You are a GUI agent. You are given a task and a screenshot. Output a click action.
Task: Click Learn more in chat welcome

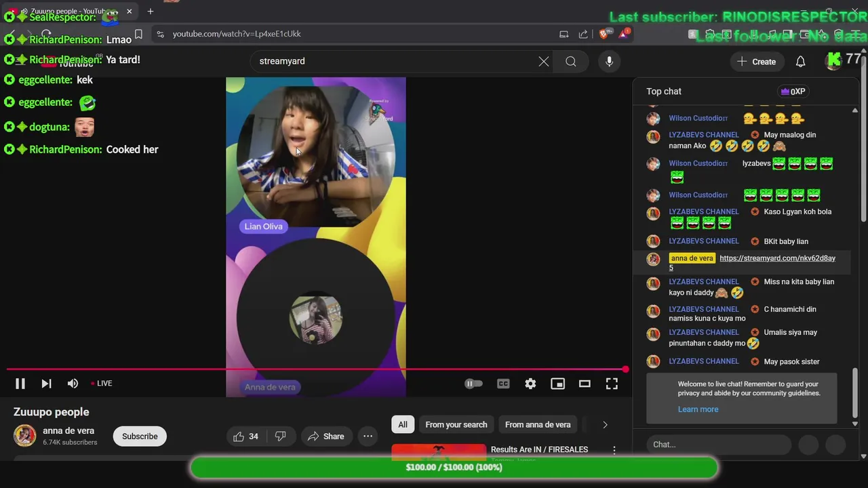pyautogui.click(x=698, y=409)
